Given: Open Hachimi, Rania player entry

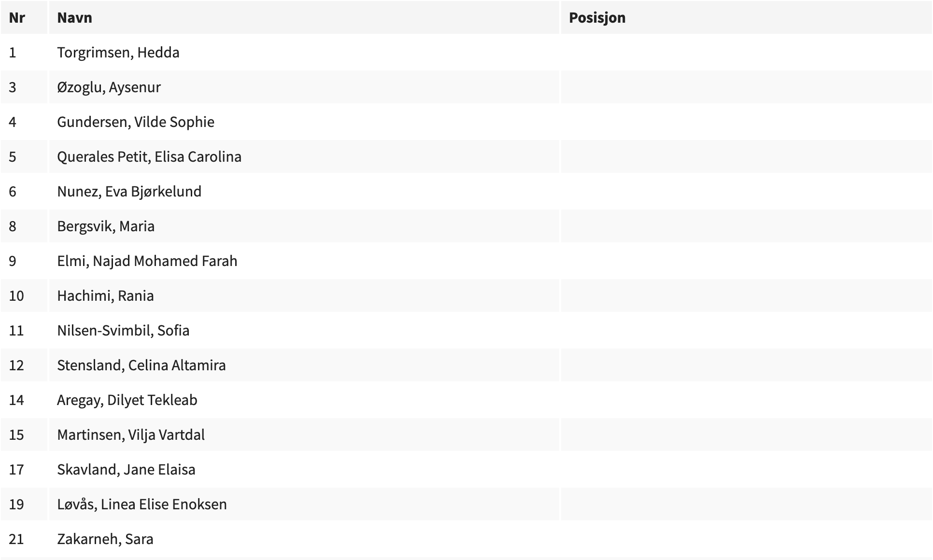Looking at the screenshot, I should 105,296.
